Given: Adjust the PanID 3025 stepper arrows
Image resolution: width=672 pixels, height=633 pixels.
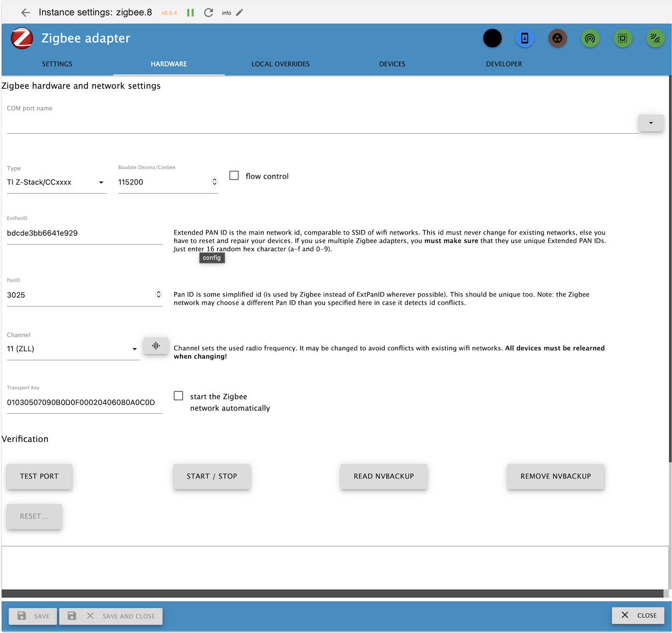Looking at the screenshot, I should coord(158,294).
